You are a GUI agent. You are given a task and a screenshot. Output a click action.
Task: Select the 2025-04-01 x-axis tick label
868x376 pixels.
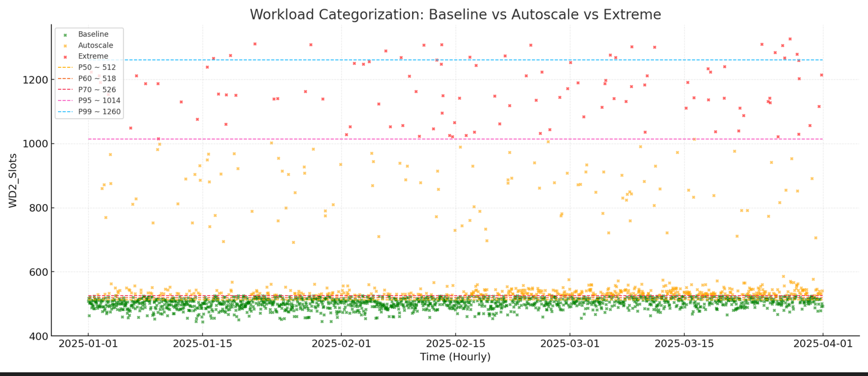pos(822,344)
